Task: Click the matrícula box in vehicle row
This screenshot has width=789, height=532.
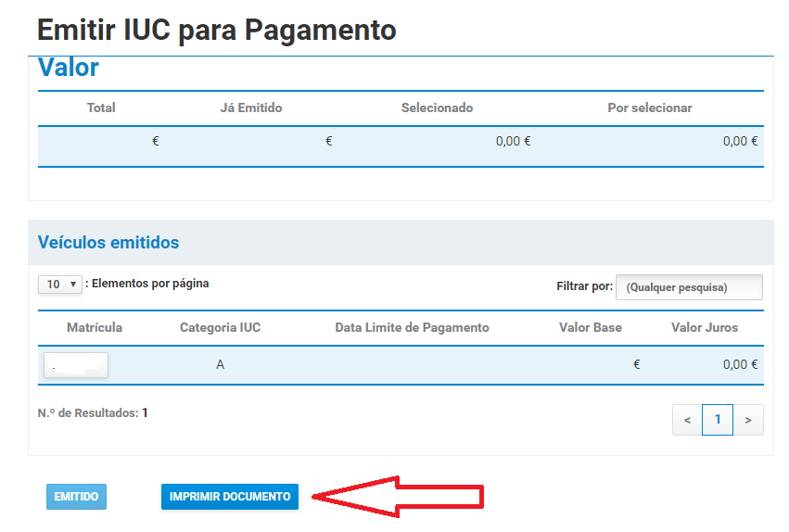Action: pos(76,365)
